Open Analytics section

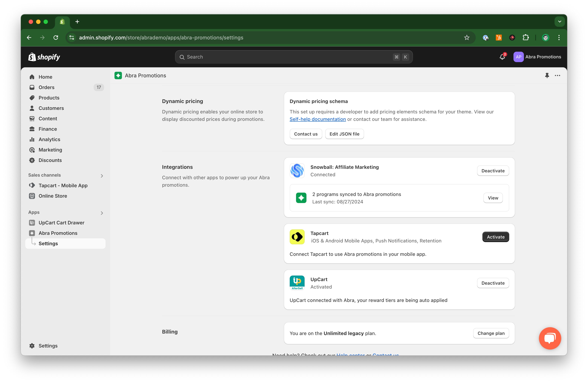[x=65, y=139]
